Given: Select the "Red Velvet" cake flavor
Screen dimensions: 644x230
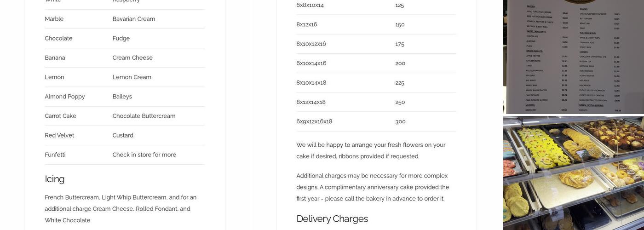Looking at the screenshot, I should pos(59,135).
